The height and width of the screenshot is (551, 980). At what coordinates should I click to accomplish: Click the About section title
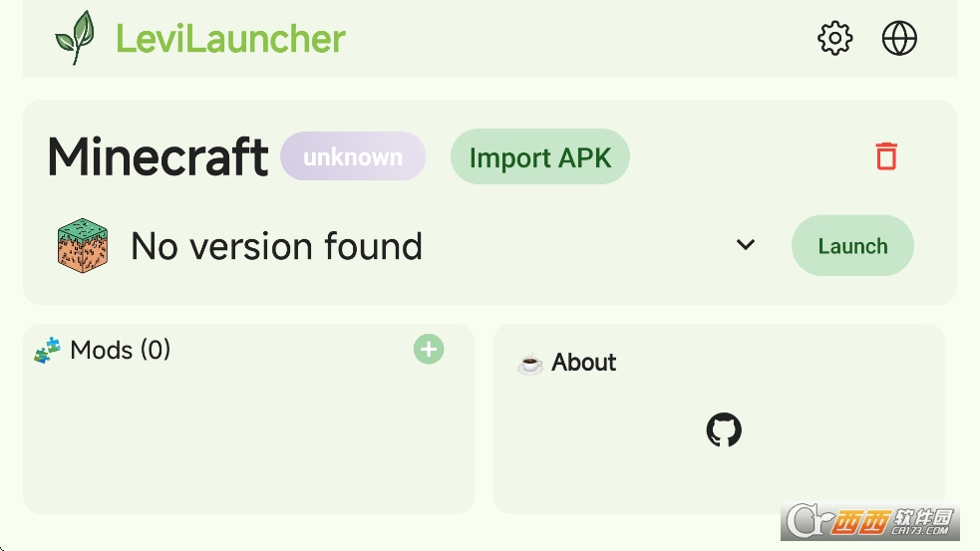tap(583, 363)
